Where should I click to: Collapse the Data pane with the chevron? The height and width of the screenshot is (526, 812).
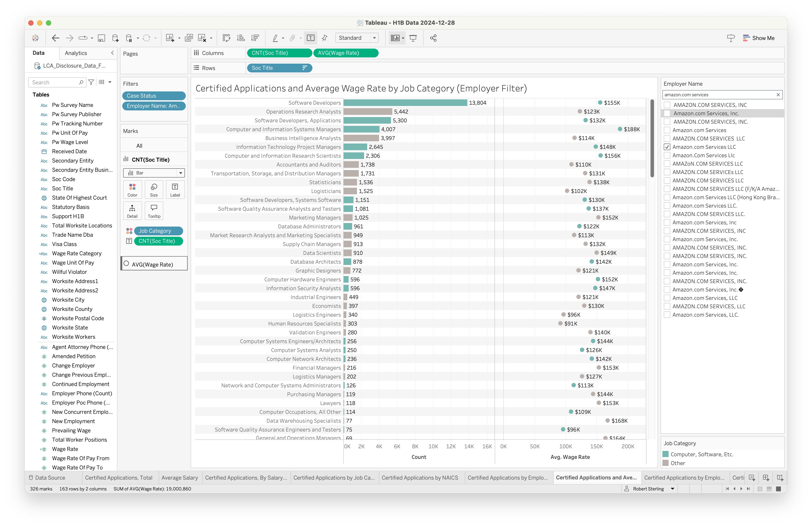pyautogui.click(x=112, y=53)
